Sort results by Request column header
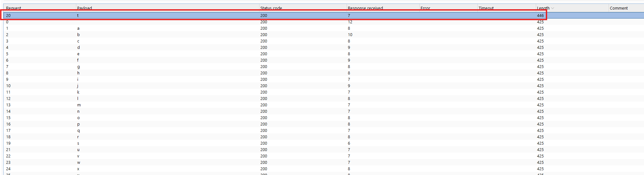644x175 pixels. [13, 8]
